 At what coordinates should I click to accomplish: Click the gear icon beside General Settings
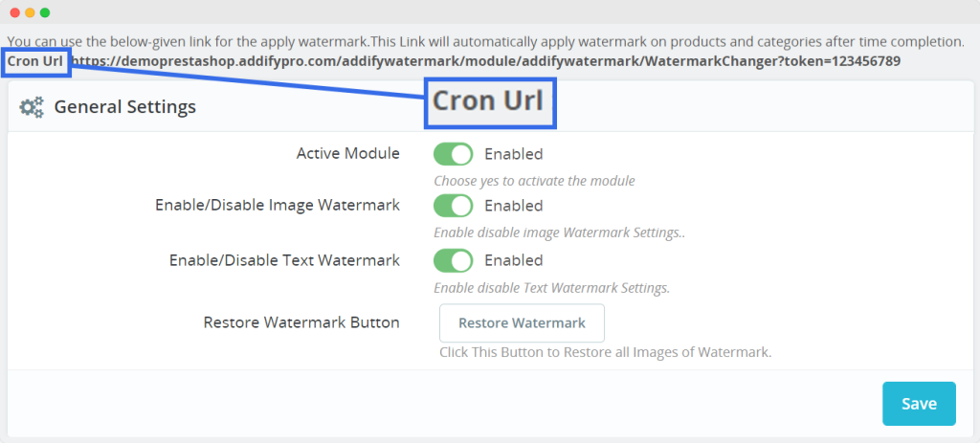click(32, 107)
